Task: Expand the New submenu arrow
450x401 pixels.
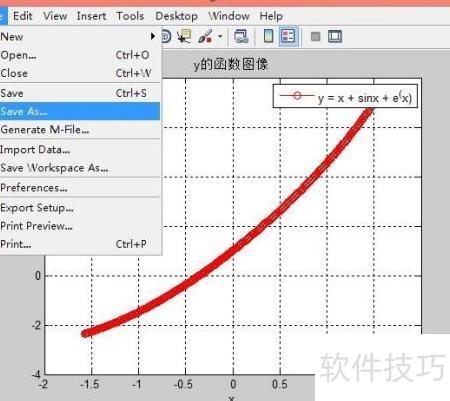Action: (x=152, y=36)
